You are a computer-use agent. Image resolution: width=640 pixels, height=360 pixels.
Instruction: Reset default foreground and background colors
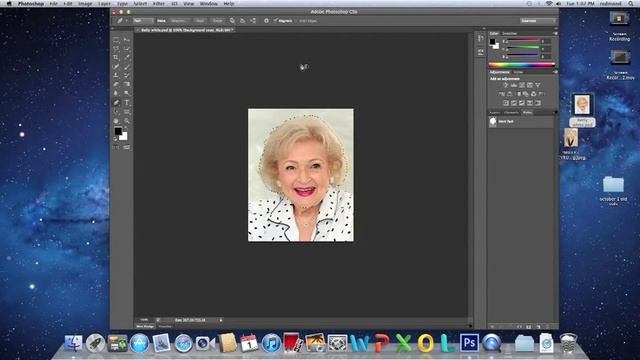115,139
